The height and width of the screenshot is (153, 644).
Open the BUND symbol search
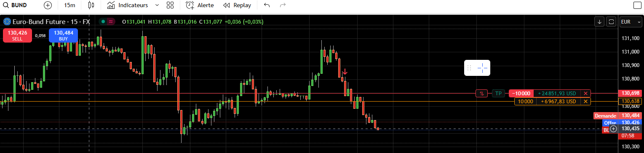point(15,5)
